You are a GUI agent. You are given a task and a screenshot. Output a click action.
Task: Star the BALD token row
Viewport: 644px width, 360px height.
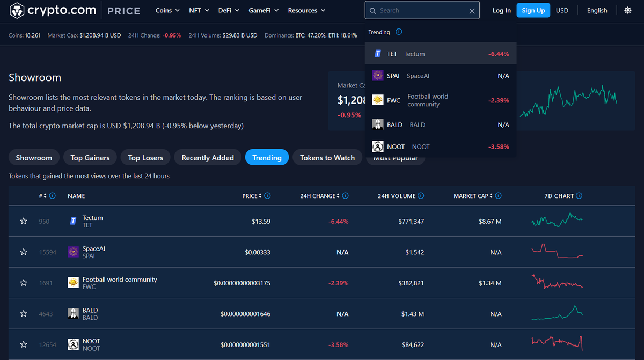24,314
